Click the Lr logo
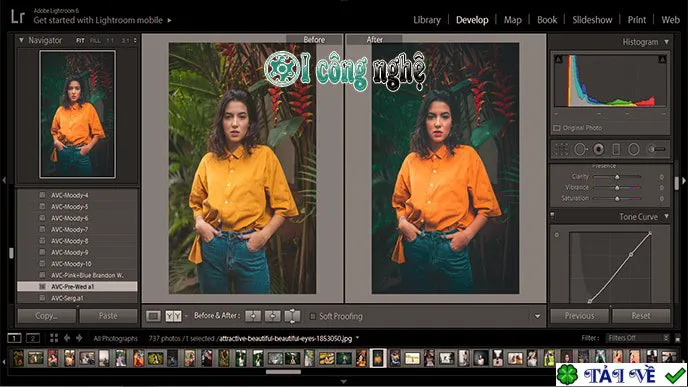 18,17
